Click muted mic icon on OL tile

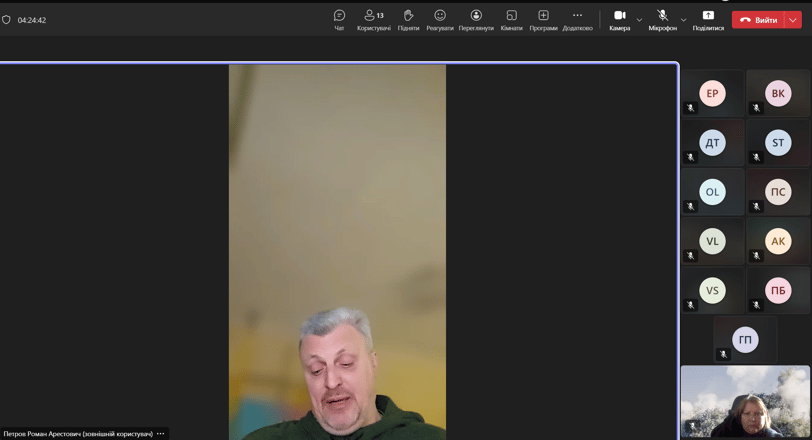pyautogui.click(x=690, y=206)
